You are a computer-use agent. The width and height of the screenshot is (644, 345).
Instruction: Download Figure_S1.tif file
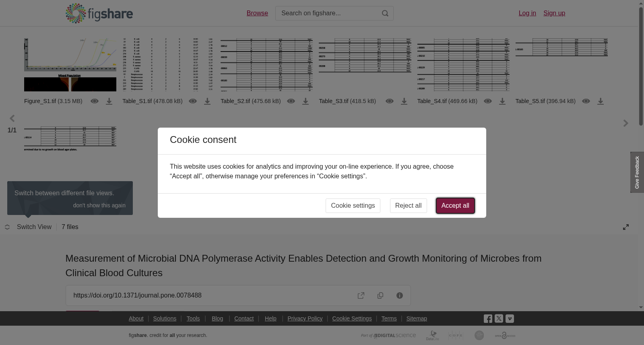[x=109, y=101]
